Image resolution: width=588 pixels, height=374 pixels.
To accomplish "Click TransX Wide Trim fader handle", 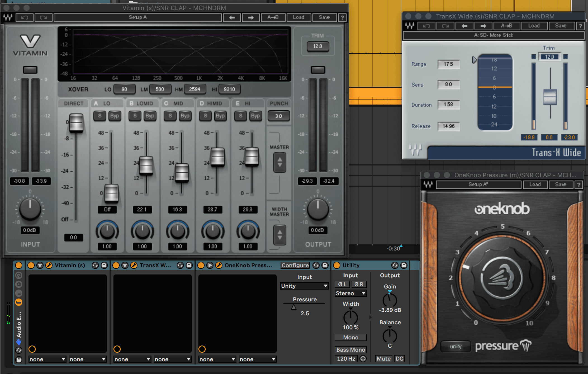I will (550, 97).
